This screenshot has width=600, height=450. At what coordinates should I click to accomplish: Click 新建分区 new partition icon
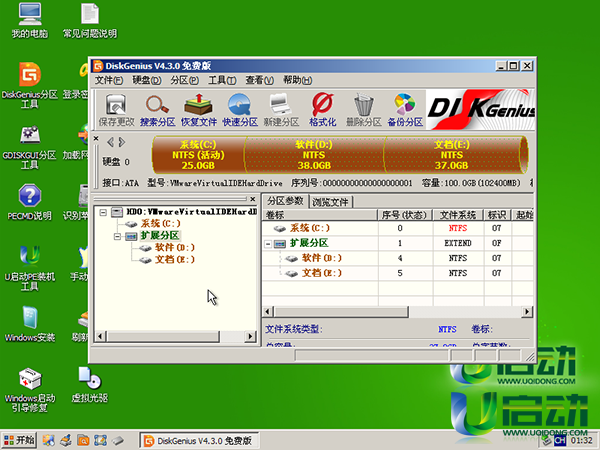pos(281,110)
